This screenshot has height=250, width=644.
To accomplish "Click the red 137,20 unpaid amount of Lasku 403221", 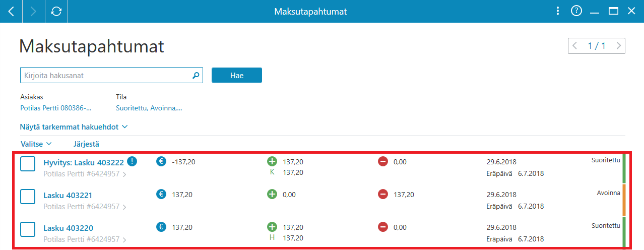I will [x=404, y=195].
